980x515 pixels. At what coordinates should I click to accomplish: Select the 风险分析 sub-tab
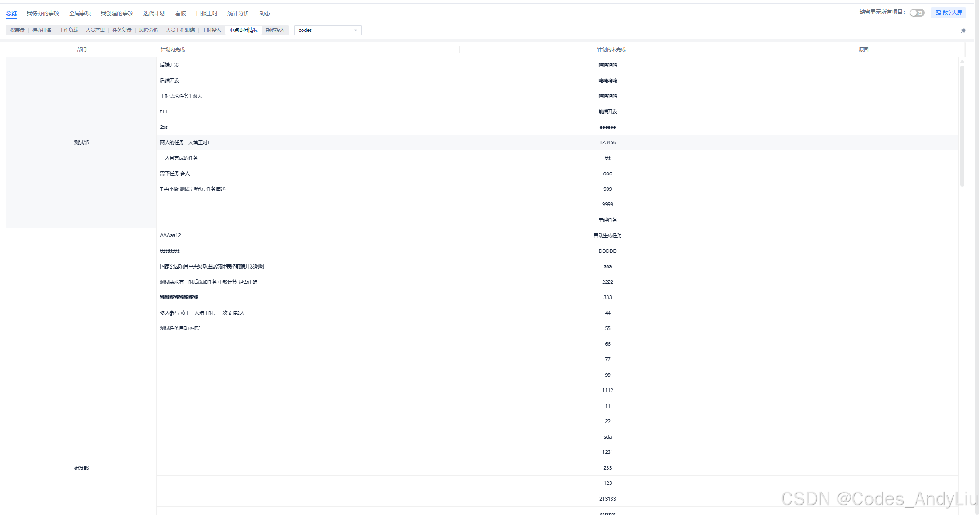point(149,30)
